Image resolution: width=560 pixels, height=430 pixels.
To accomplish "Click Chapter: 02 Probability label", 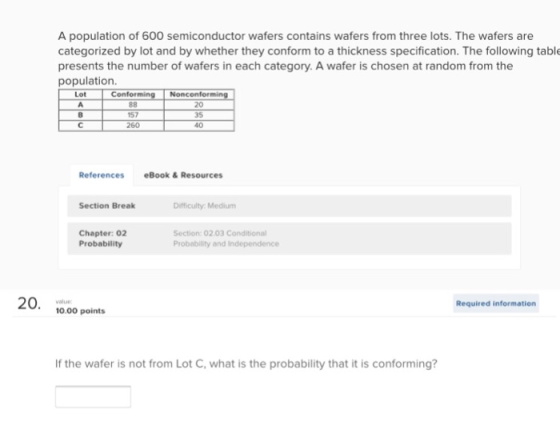I will tap(103, 238).
